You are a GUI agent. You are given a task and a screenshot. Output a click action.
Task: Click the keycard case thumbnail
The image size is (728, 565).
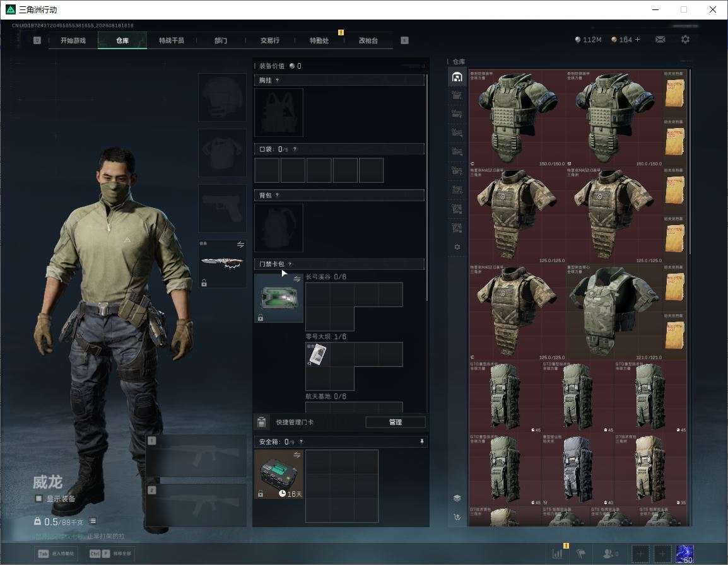(279, 298)
